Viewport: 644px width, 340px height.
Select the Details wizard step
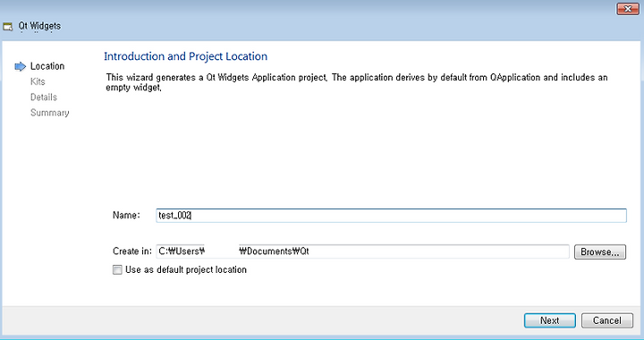[x=44, y=97]
